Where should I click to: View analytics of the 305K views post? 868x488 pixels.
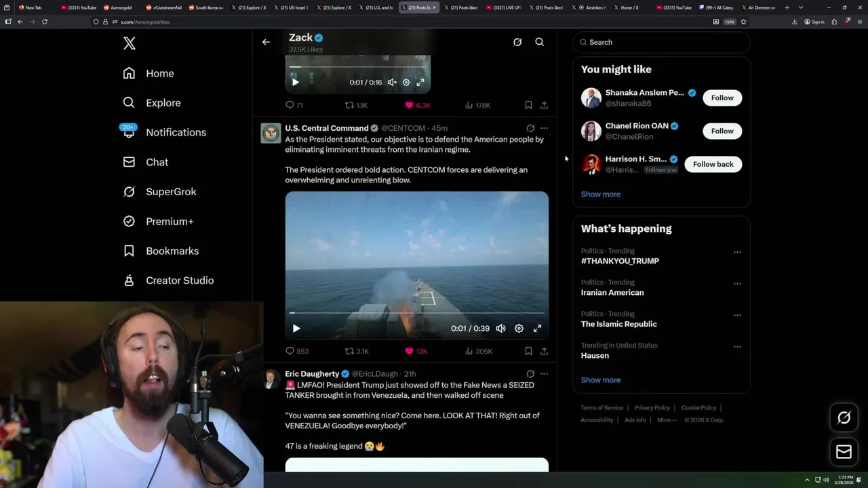pos(478,351)
